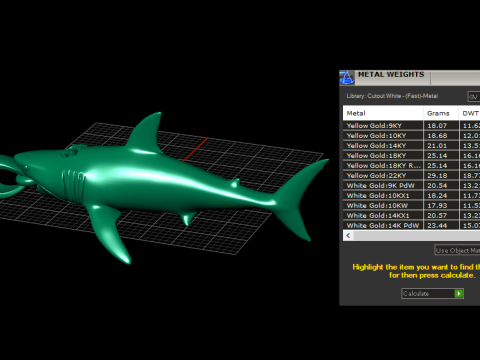Click the 17.93 grams value
This screenshot has height=360, width=480.
point(437,206)
